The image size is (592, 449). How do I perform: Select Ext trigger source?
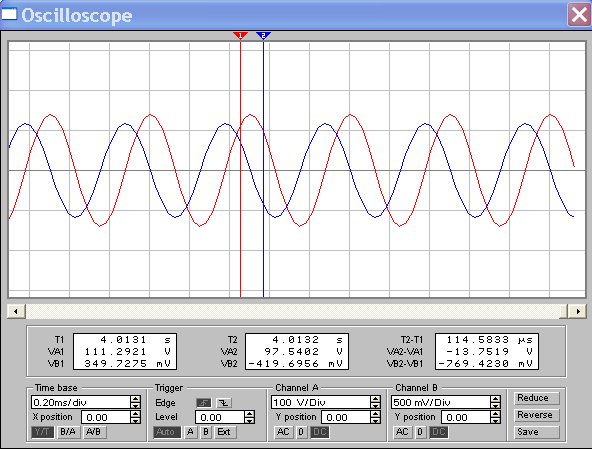pos(225,432)
